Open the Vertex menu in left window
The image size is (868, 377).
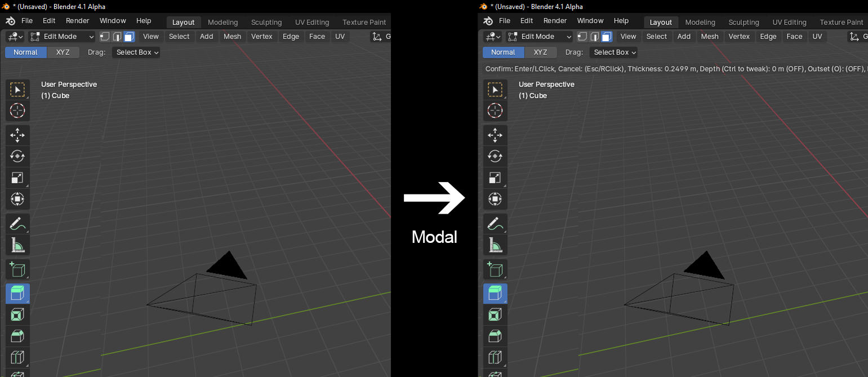click(x=262, y=37)
